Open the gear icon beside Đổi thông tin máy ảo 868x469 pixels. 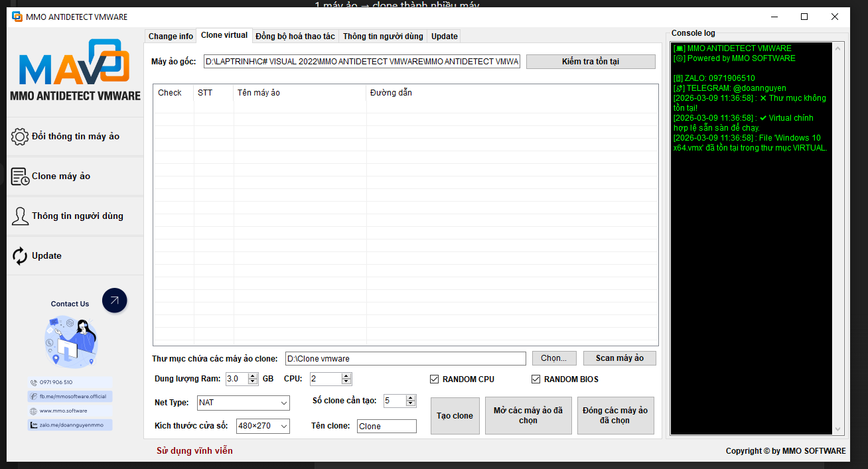pyautogui.click(x=20, y=136)
